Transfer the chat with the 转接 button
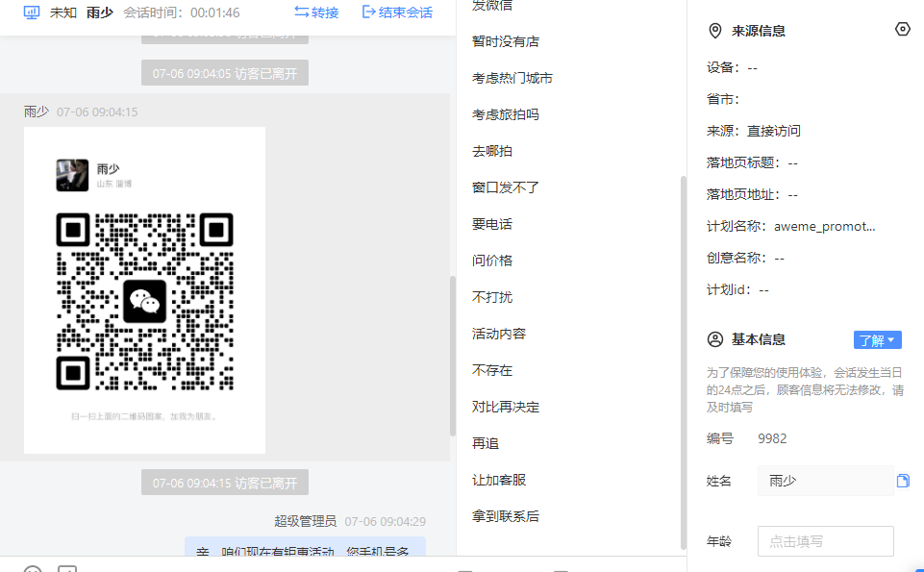This screenshot has height=572, width=924. [316, 12]
